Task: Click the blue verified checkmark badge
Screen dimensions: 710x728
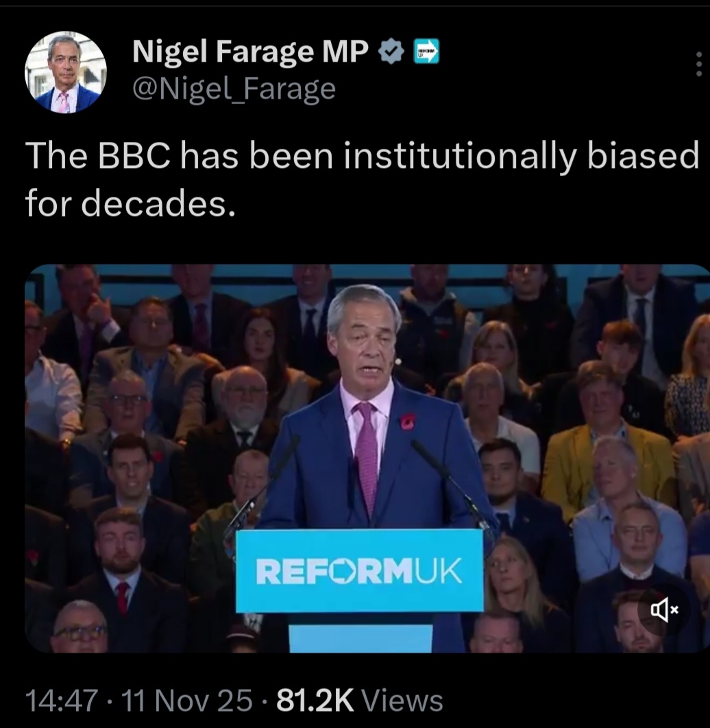Action: pyautogui.click(x=391, y=51)
